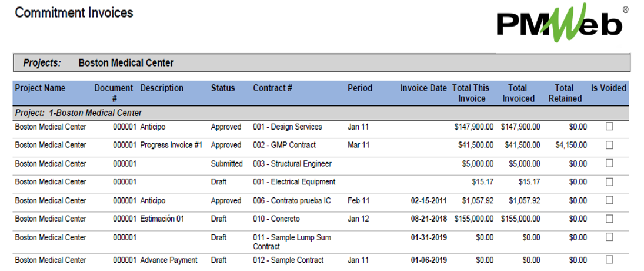Click Progress Invoice #1 description

point(171,145)
